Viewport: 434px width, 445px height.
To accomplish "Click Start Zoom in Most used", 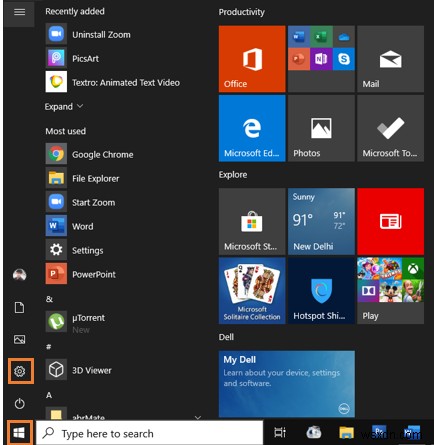I will point(80,203).
